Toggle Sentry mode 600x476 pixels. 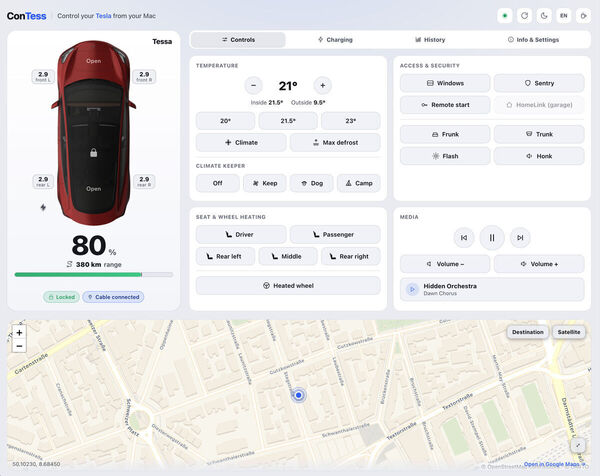pos(539,83)
